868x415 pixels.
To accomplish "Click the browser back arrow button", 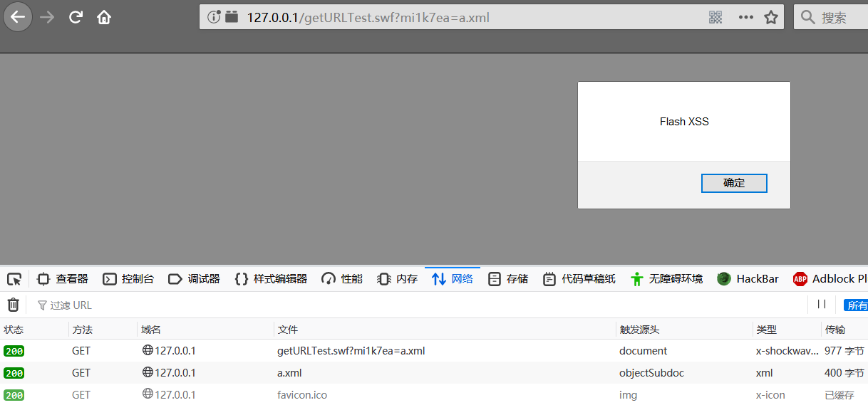I will (18, 17).
